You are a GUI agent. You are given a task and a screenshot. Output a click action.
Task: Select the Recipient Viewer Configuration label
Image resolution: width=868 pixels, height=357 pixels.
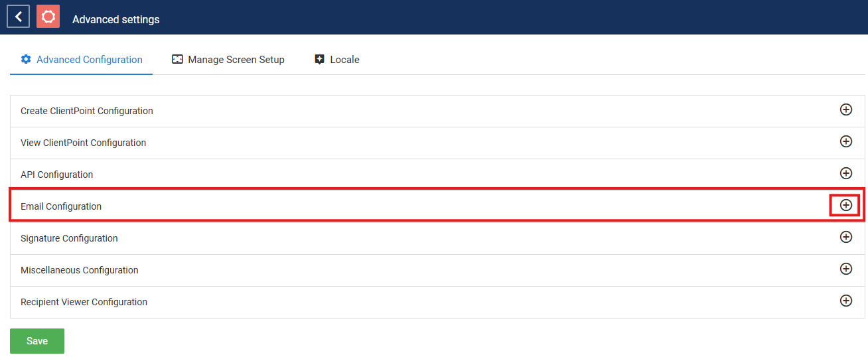(x=84, y=302)
